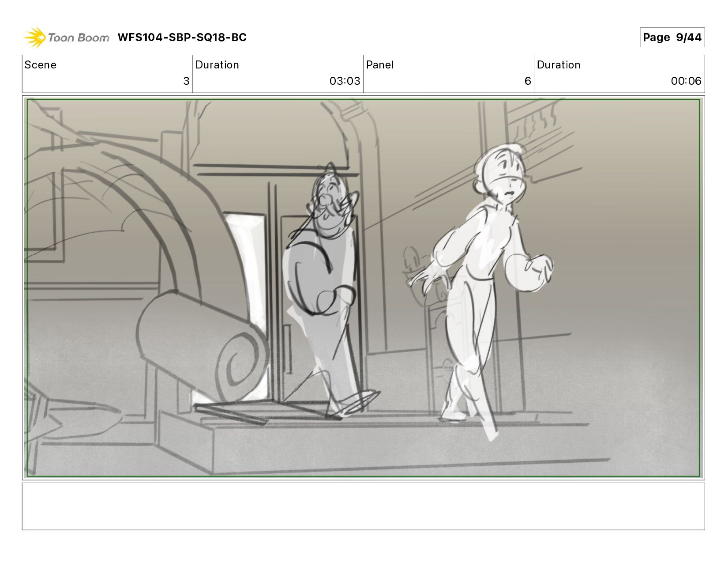Viewport: 728px width, 563px height.
Task: Select the scene number 3
Action: 186,81
